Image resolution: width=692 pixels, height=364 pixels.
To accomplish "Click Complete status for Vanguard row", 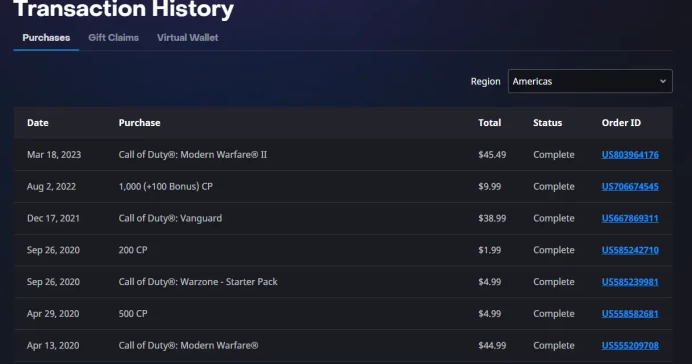I will point(553,218).
